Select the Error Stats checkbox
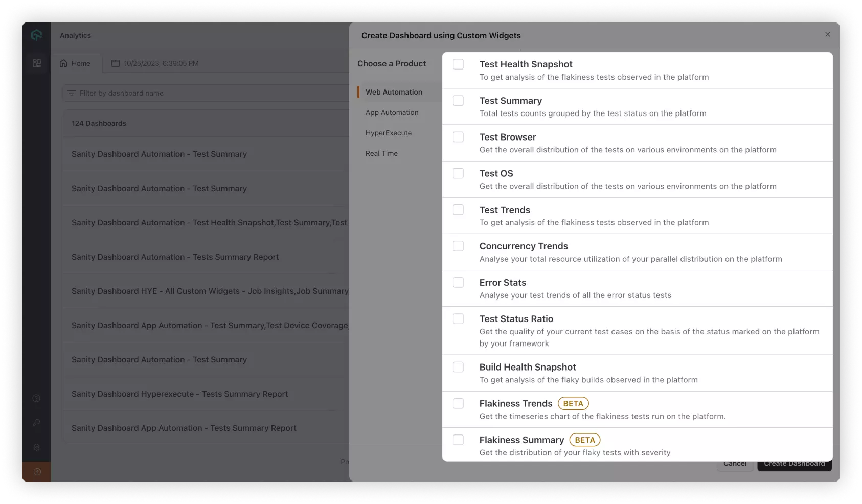The image size is (862, 504). (x=458, y=283)
